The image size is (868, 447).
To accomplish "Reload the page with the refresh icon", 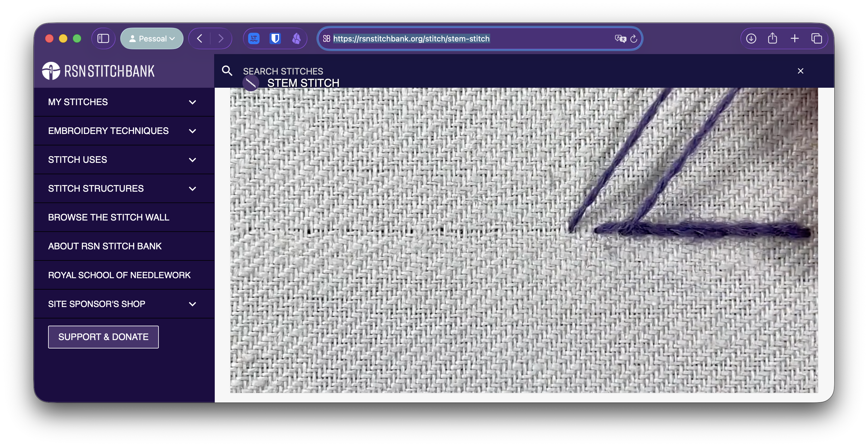I will [633, 39].
